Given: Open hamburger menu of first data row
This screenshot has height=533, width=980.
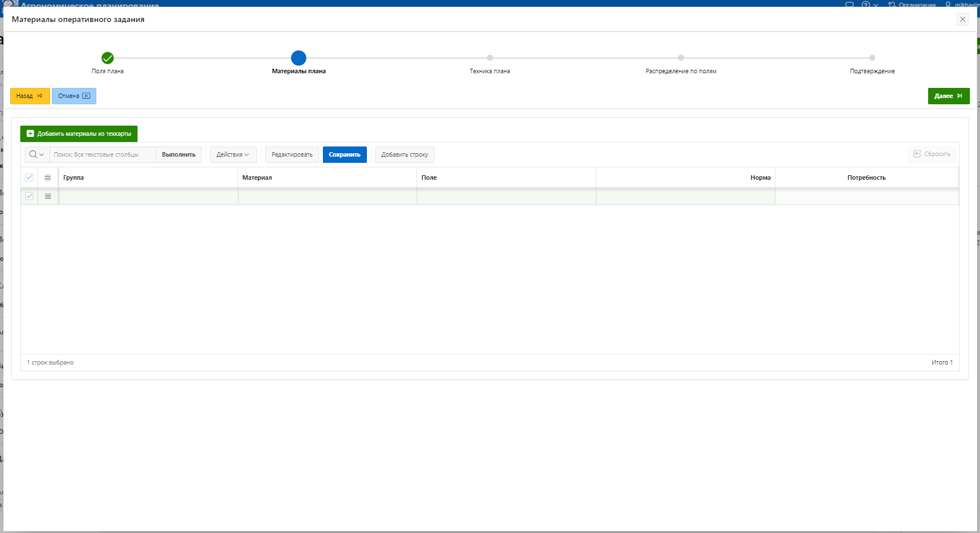Looking at the screenshot, I should 48,196.
